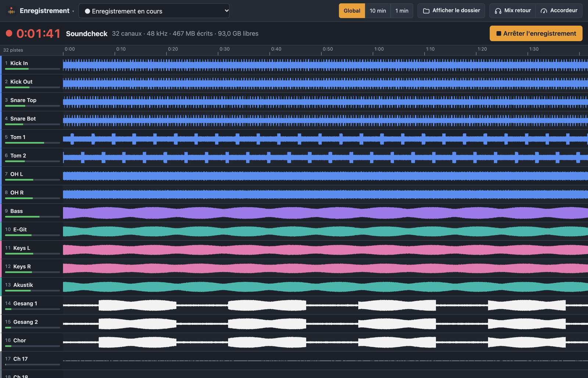Open the Enregistrement title dropdown arrow
The width and height of the screenshot is (588, 378).
(x=73, y=11)
